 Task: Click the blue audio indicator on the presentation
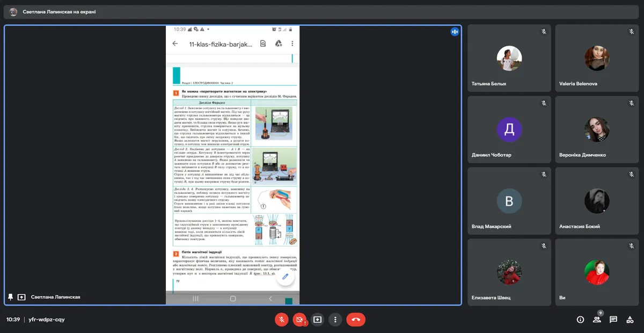pyautogui.click(x=455, y=32)
